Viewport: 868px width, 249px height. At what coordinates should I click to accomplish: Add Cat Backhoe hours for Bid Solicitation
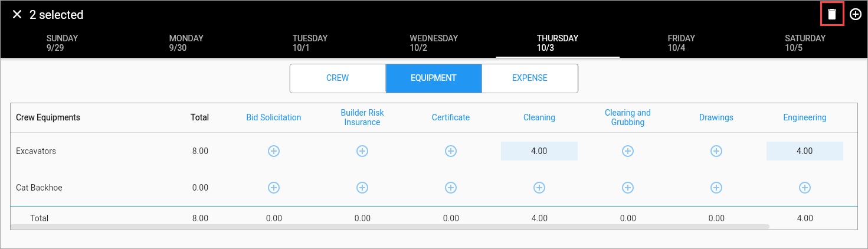coord(274,188)
